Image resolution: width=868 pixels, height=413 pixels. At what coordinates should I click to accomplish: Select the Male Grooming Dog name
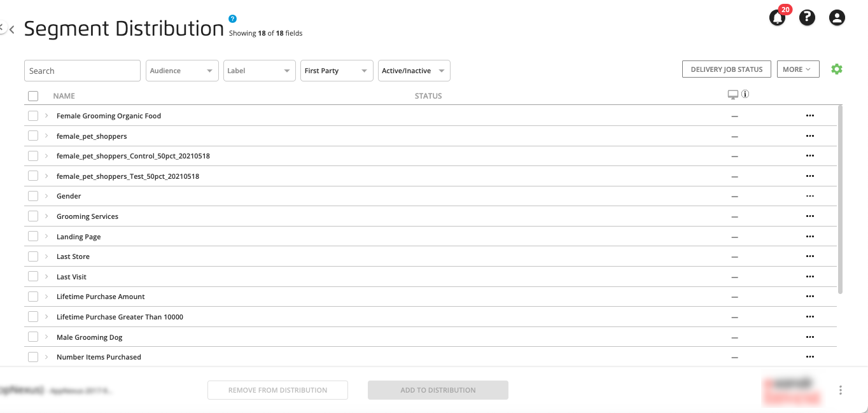coord(90,337)
